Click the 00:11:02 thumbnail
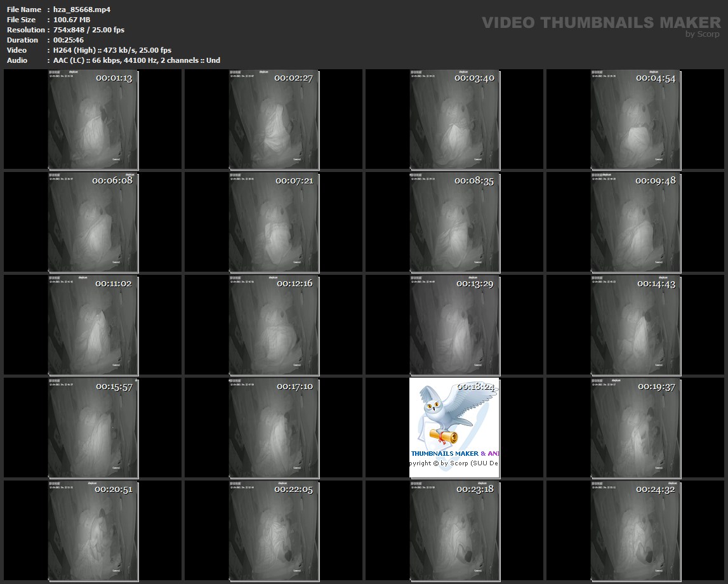Screen dimensions: 728x584 coord(93,325)
